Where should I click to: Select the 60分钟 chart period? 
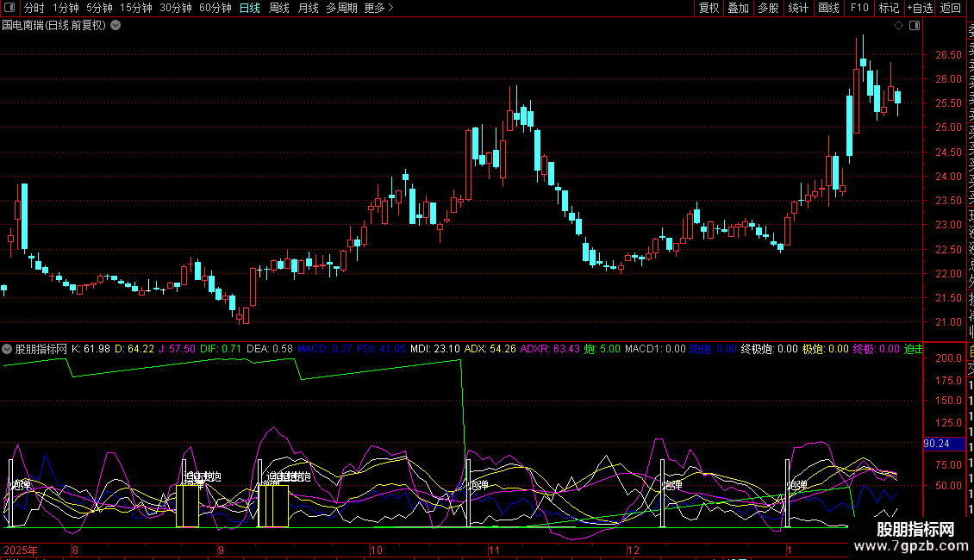[215, 9]
